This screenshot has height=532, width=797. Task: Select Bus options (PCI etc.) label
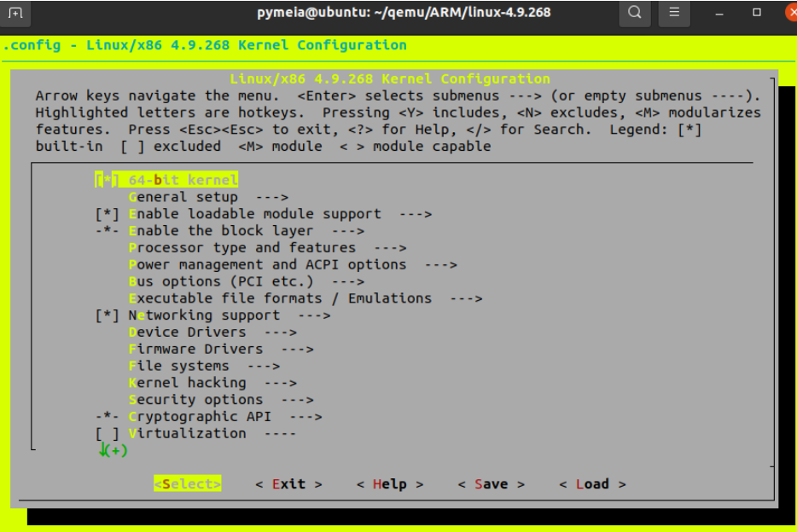click(221, 281)
